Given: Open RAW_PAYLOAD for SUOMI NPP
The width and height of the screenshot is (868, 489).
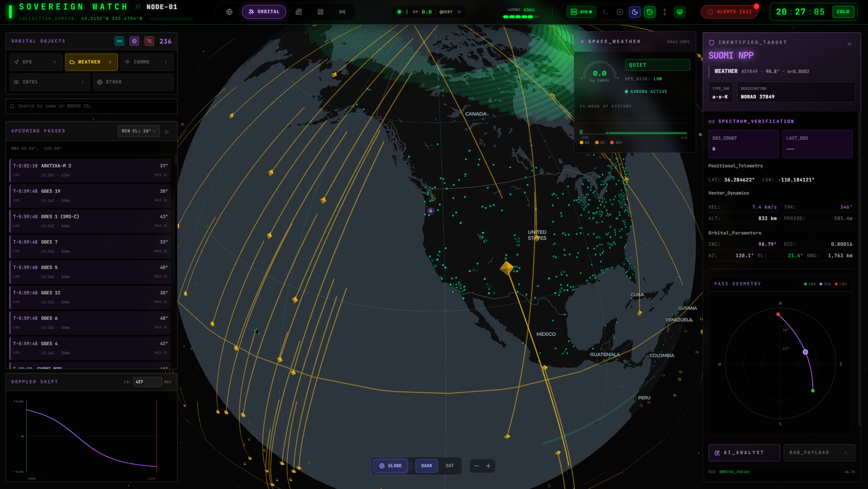Looking at the screenshot, I should pyautogui.click(x=819, y=452).
